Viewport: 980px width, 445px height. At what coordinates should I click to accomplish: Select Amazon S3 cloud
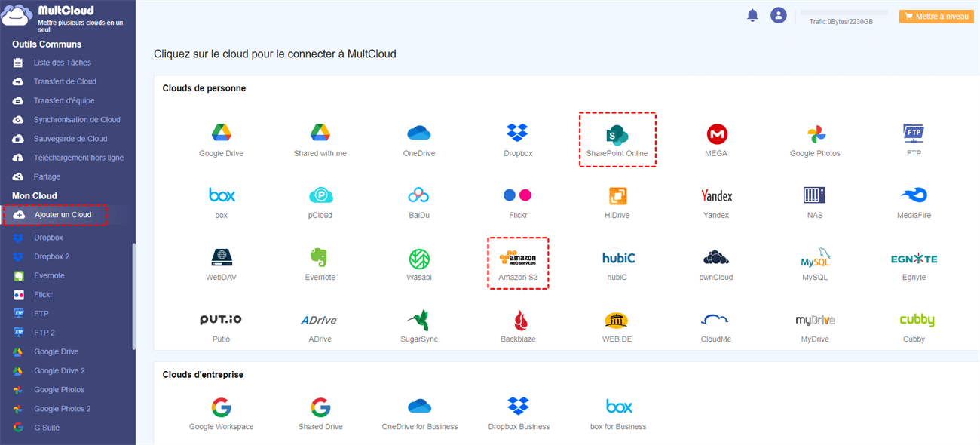pyautogui.click(x=518, y=263)
